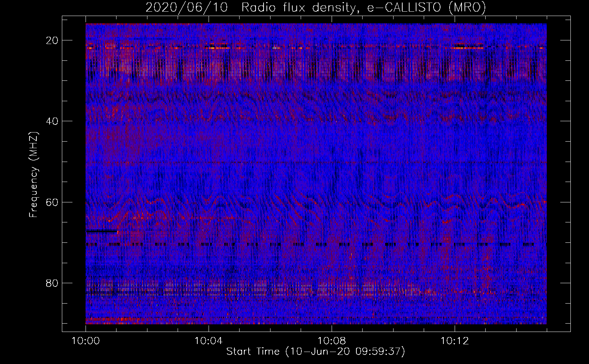Click the 10:00 time tick label
589x364 pixels.
pyautogui.click(x=86, y=341)
